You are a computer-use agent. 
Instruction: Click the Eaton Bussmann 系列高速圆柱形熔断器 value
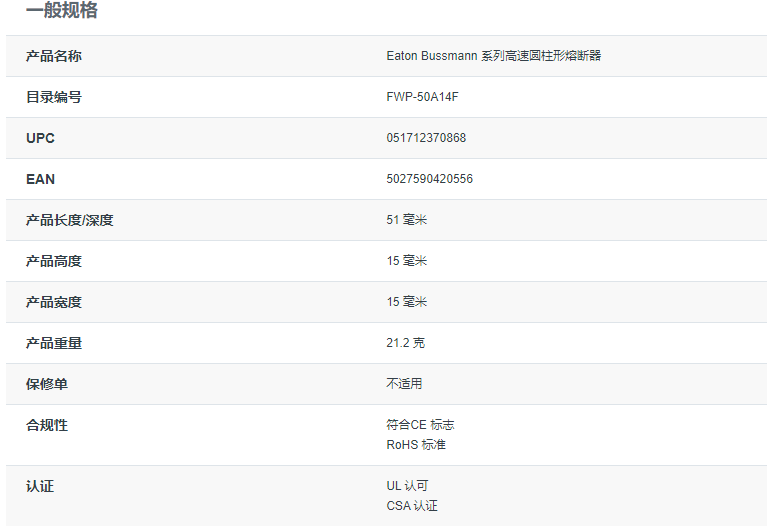point(494,56)
